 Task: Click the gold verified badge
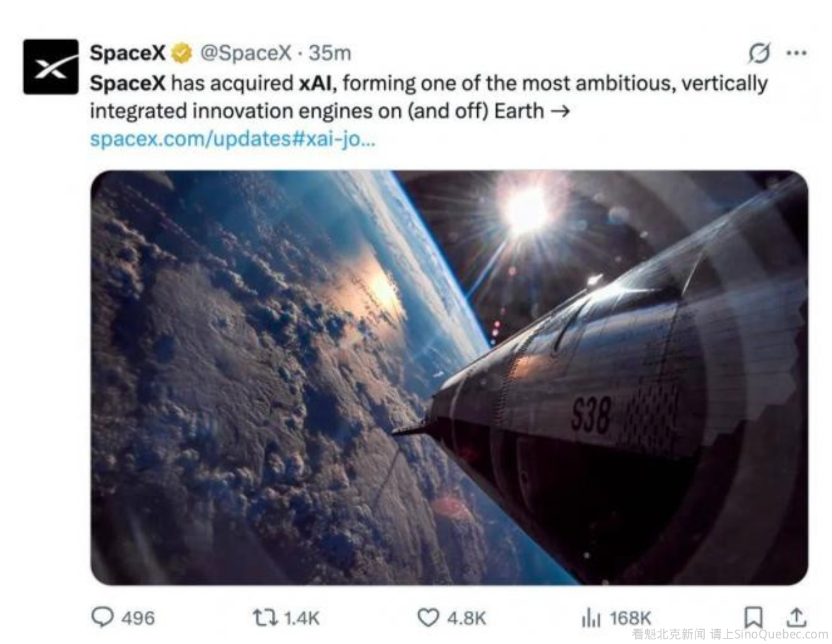click(181, 53)
